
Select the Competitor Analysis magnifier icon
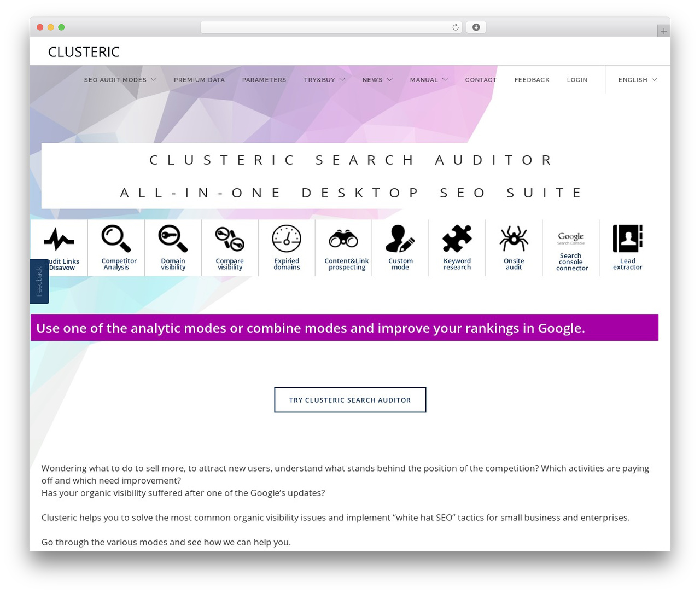[x=116, y=239]
